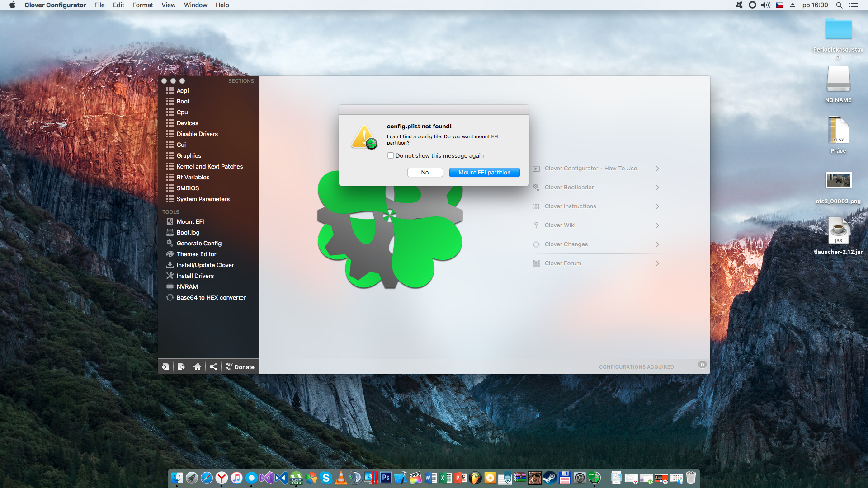Expand the Clover Wiki chevron
This screenshot has width=868, height=488.
[657, 225]
